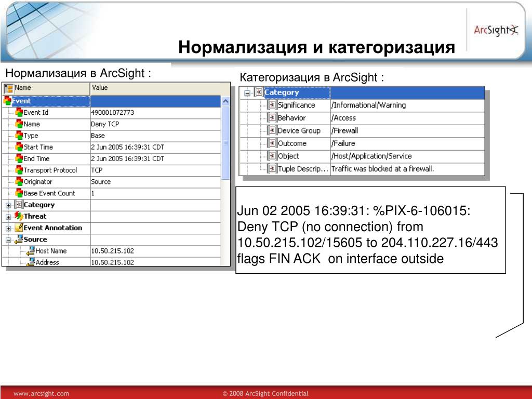The image size is (532, 399).
Task: Click the left panel Category node icon
Action: point(19,205)
